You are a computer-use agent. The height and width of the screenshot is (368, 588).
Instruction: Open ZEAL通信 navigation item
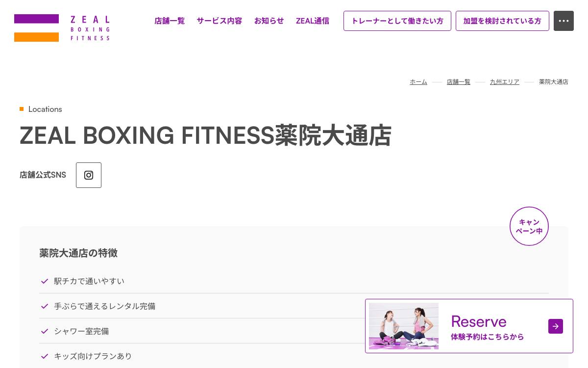click(313, 21)
